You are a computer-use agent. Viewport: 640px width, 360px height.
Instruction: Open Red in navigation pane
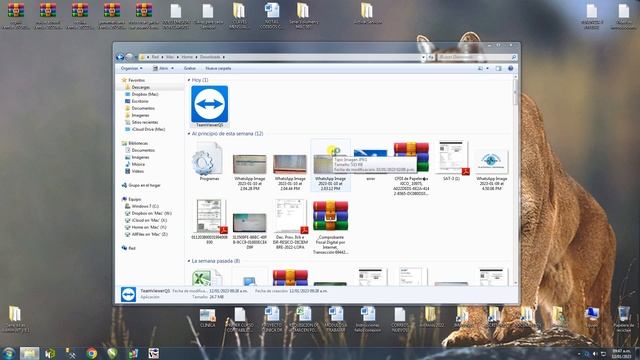131,248
